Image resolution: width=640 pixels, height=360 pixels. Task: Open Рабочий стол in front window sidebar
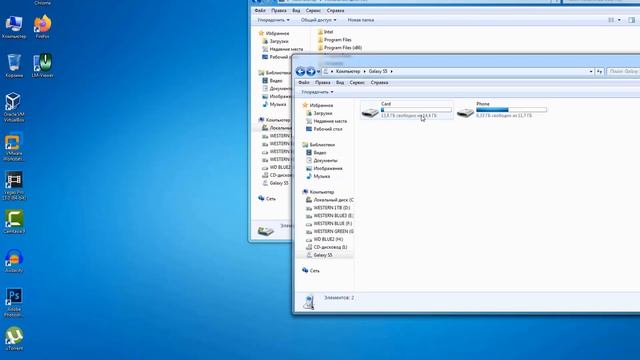click(328, 129)
